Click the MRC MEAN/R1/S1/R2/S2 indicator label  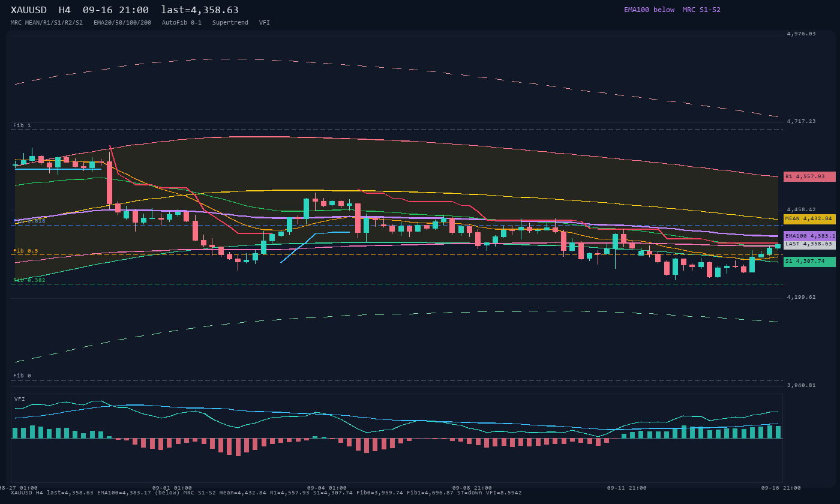click(47, 23)
